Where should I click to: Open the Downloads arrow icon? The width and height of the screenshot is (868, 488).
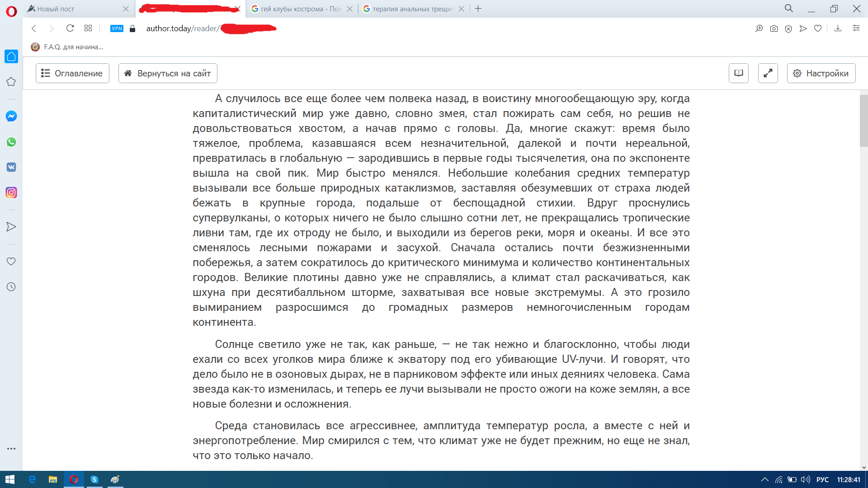point(838,28)
